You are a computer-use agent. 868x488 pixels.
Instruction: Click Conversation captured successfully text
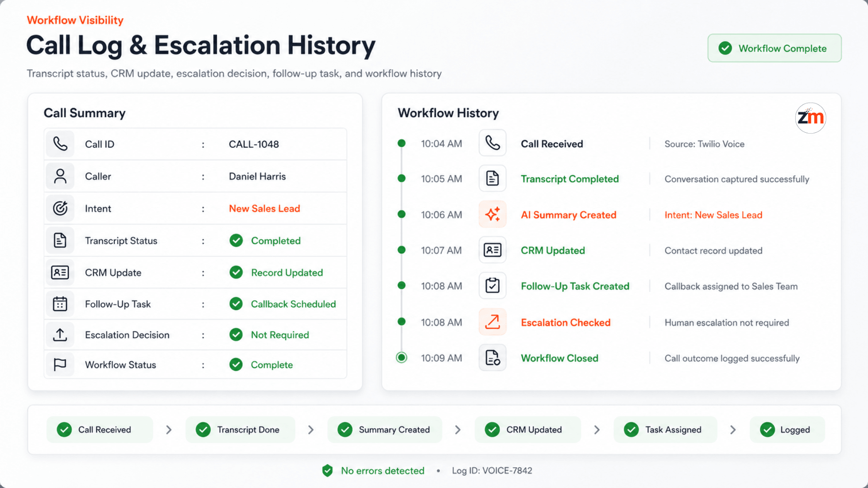(736, 179)
